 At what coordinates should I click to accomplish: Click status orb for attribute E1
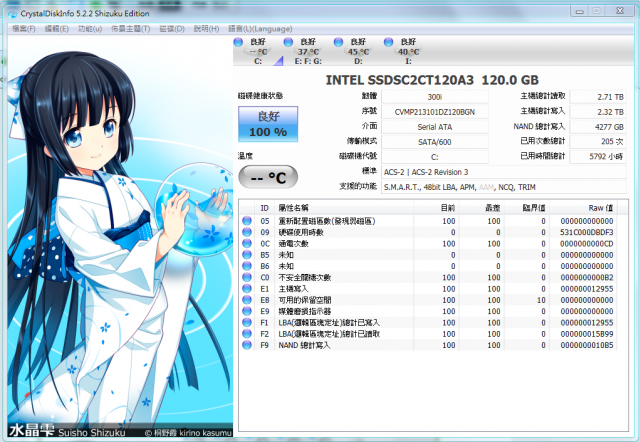(x=247, y=289)
